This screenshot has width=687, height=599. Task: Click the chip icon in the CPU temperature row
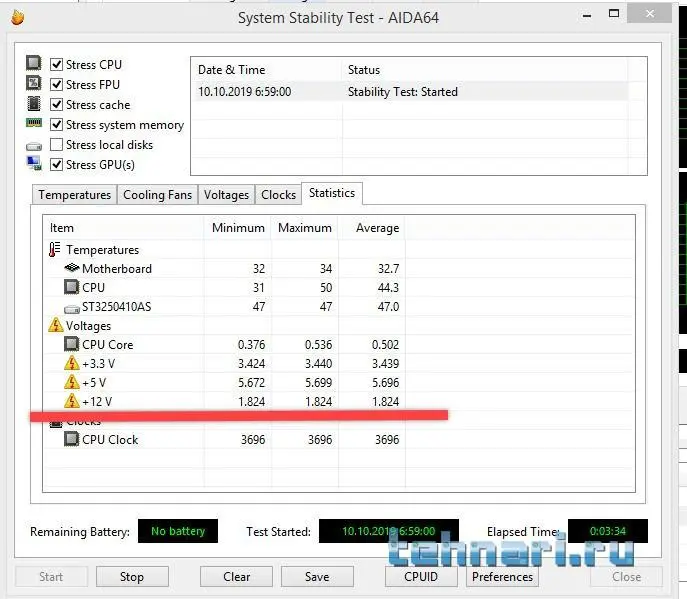click(71, 287)
